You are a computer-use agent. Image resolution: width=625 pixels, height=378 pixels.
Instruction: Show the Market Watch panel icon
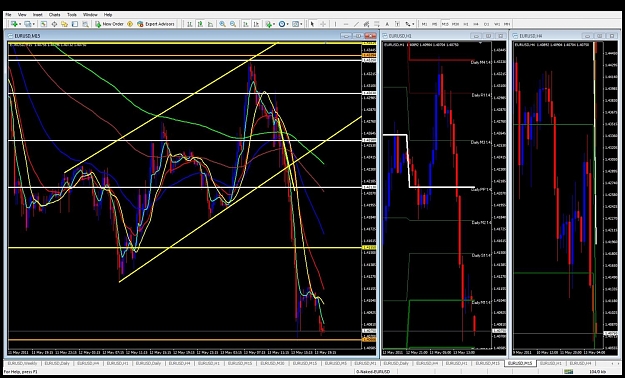click(43, 24)
